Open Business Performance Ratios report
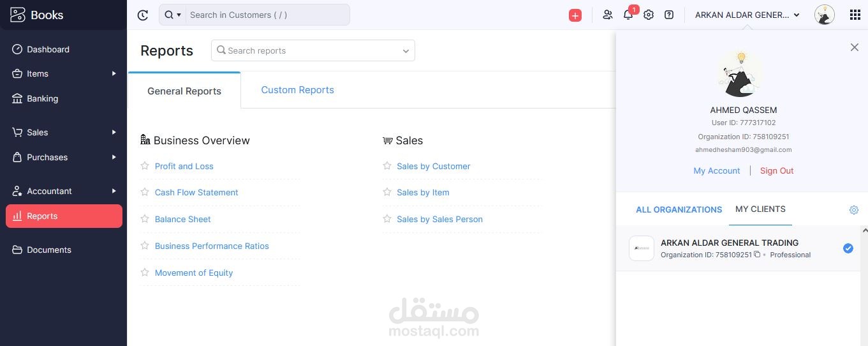Screen dimensions: 868x346 click(212, 246)
